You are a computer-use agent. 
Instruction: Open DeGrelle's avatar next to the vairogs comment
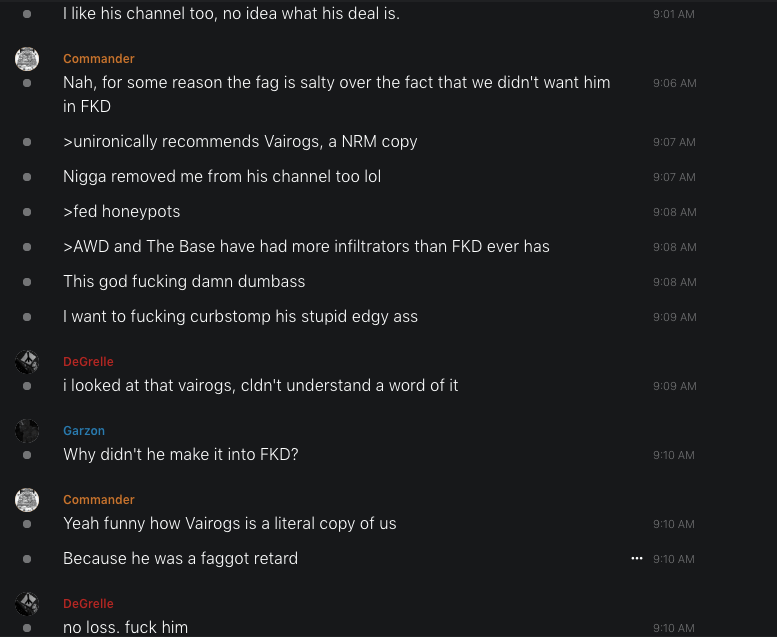[27, 362]
